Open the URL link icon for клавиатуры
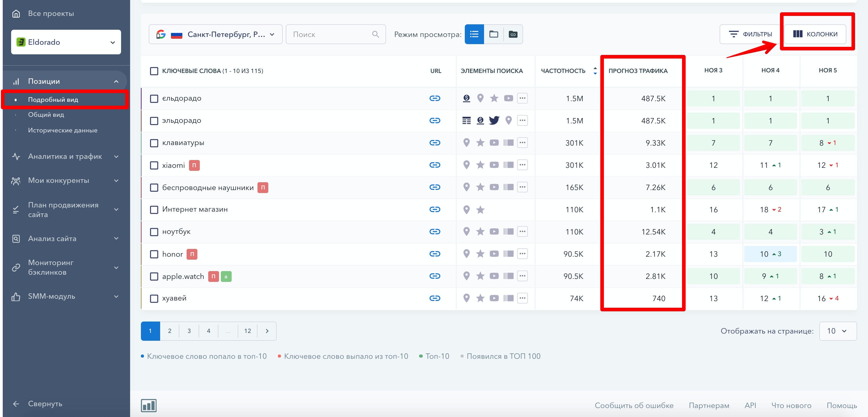The image size is (868, 417). coord(435,143)
